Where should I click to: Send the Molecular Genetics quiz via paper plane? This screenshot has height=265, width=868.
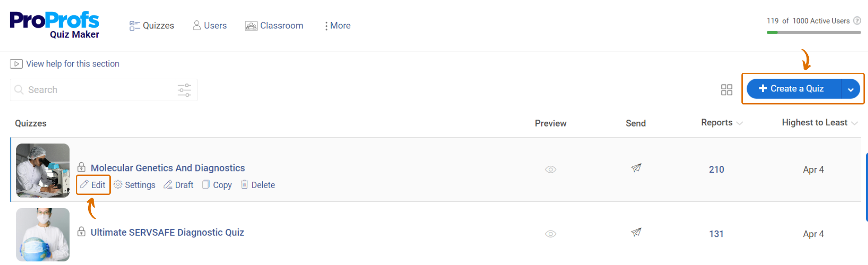click(x=636, y=168)
